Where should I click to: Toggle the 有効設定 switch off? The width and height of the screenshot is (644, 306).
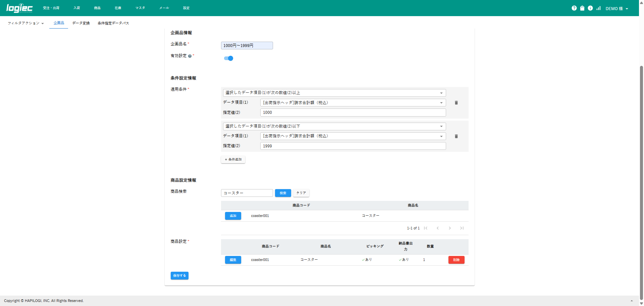tap(228, 58)
